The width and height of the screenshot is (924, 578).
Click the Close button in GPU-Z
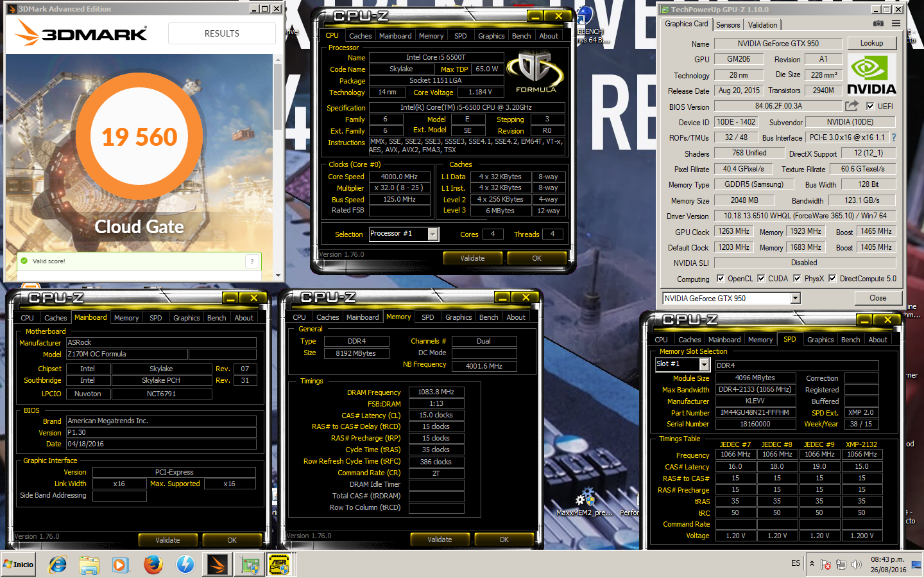click(x=878, y=298)
